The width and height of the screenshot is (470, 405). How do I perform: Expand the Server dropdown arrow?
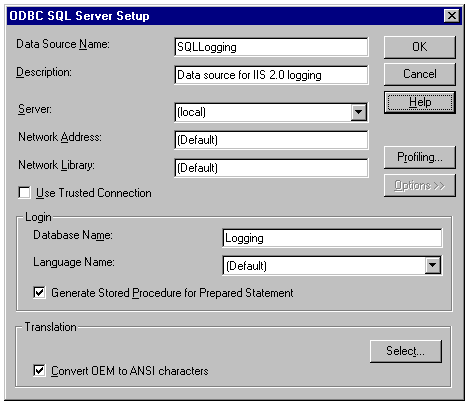(359, 112)
